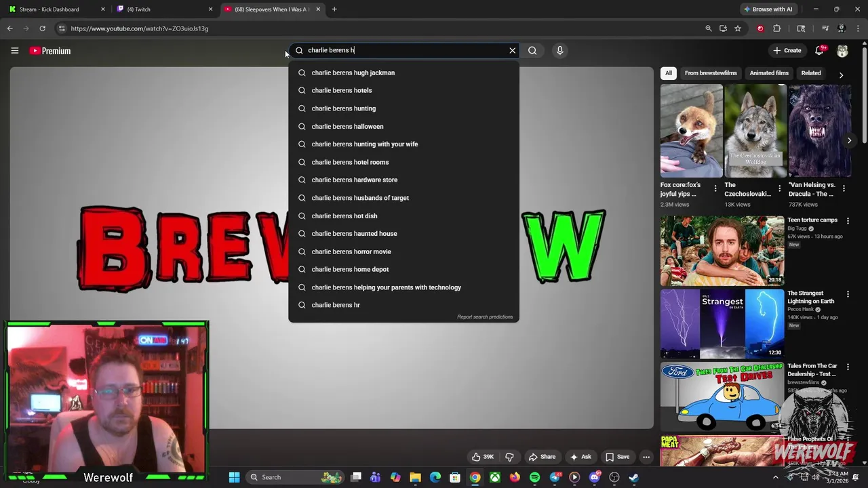This screenshot has height=488, width=868.
Task: Select the All filter chip
Action: pyautogui.click(x=669, y=73)
